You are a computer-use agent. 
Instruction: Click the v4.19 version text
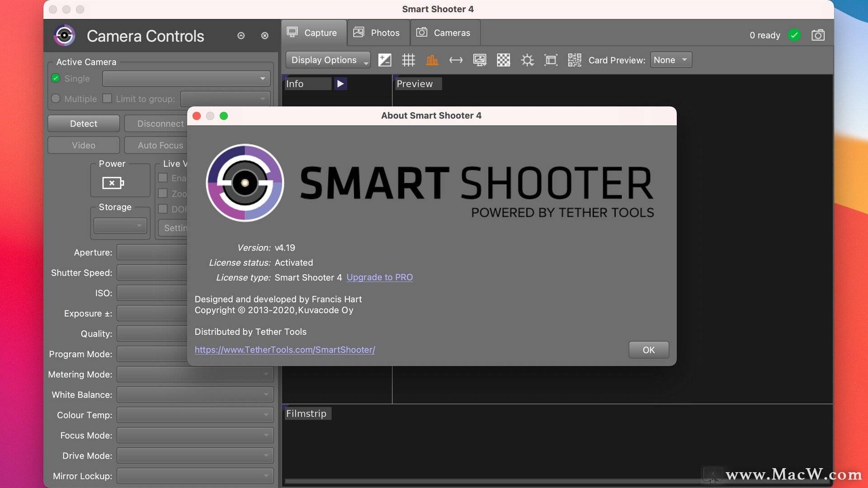point(285,248)
